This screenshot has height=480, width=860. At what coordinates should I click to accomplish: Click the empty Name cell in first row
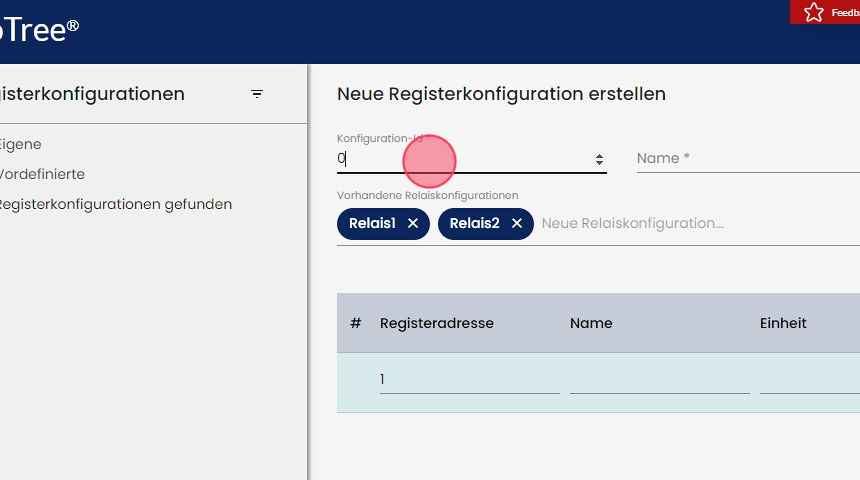658,380
